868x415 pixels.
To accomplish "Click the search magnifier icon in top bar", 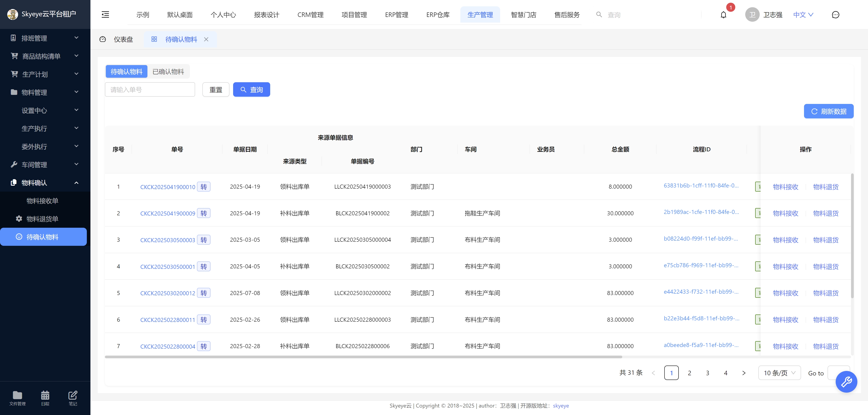I will tap(599, 14).
